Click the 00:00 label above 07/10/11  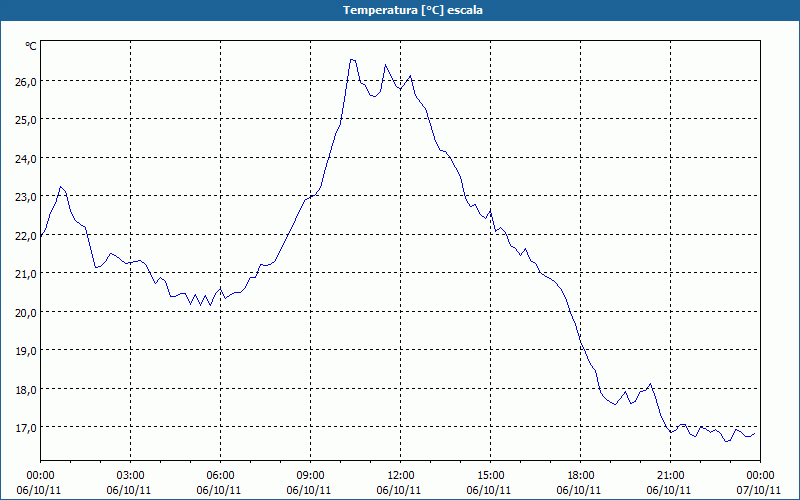coord(760,476)
